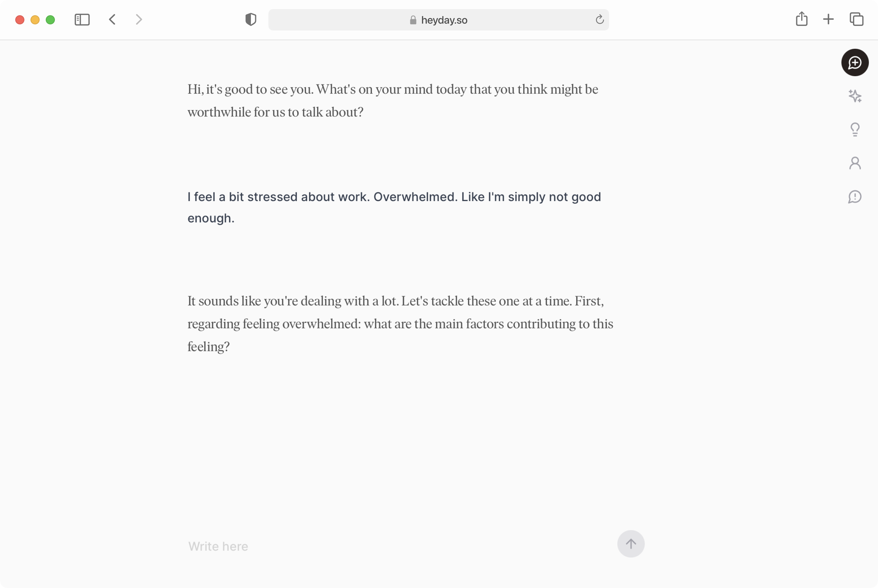Image resolution: width=878 pixels, height=588 pixels.
Task: Open the browser Share menu
Action: point(801,19)
